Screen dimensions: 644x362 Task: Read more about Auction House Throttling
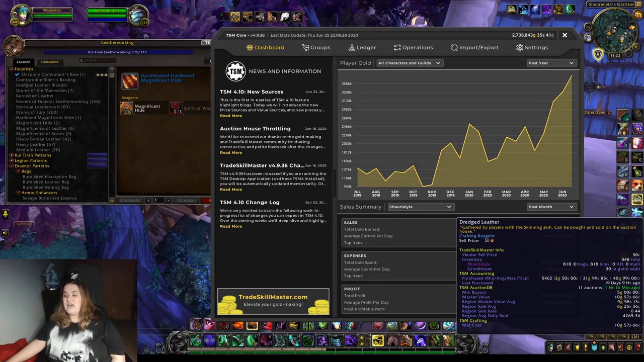pos(231,152)
